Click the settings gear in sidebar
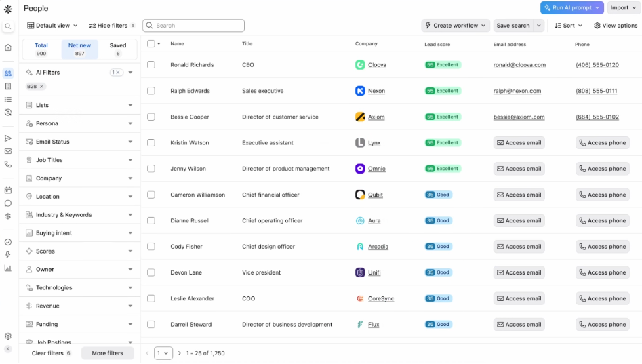Image resolution: width=642 pixels, height=364 pixels. [8, 336]
